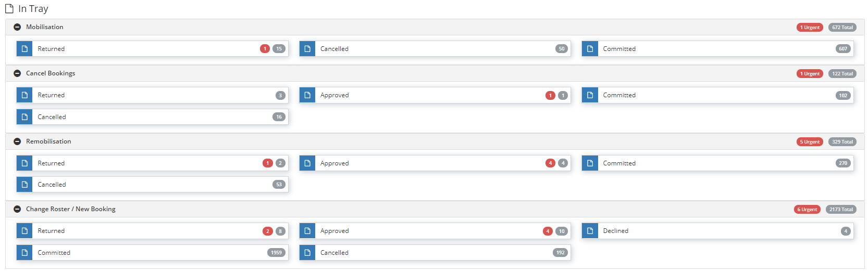
Task: Collapse the Mobilisation section
Action: (x=17, y=27)
